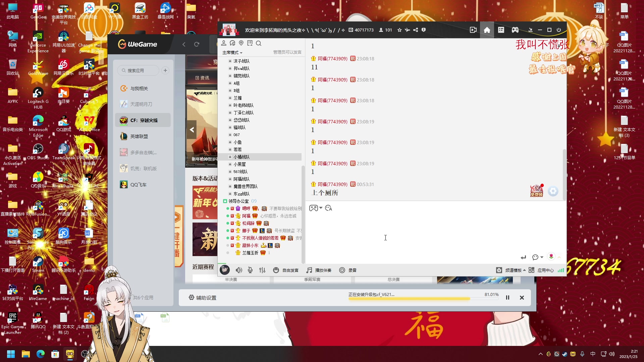
Task: Start 播放伴奏 accompaniment playback
Action: (x=319, y=270)
